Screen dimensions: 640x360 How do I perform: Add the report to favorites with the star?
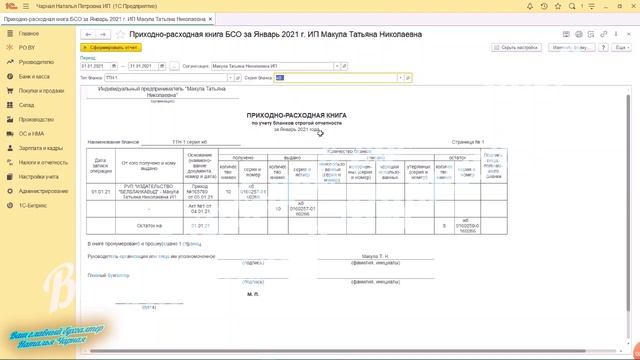(120, 34)
